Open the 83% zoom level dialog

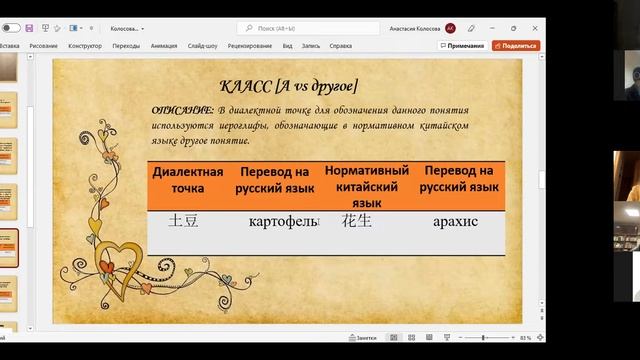[x=525, y=338]
